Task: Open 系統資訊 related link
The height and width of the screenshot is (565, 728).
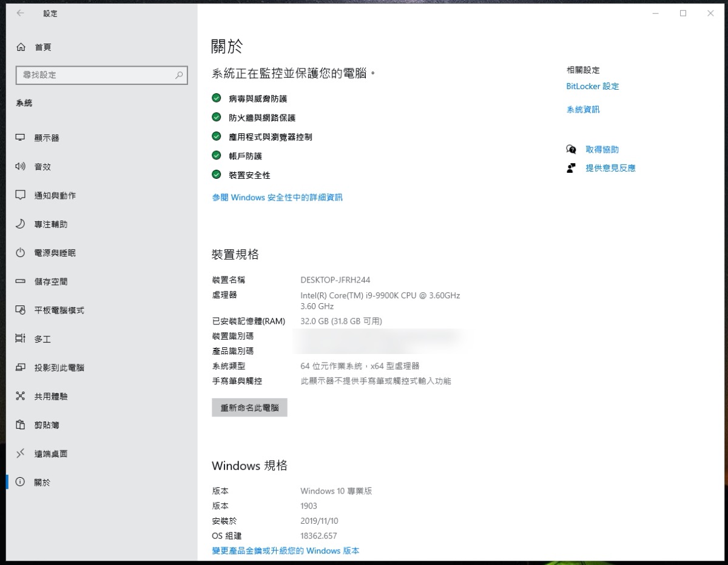Action: coord(583,110)
